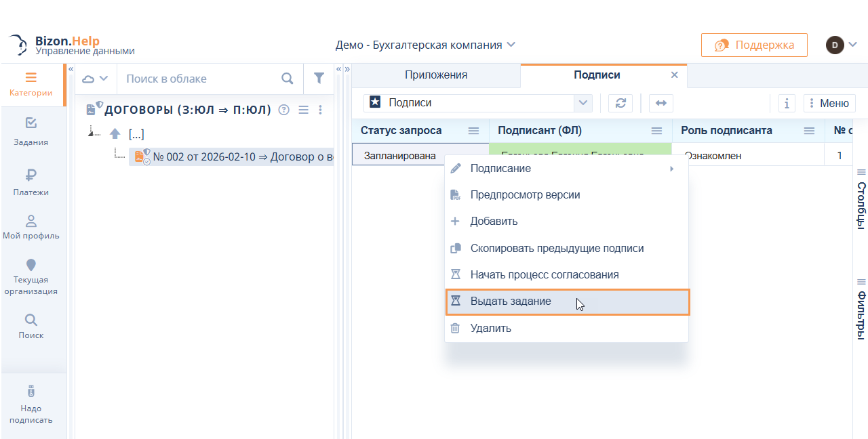The height and width of the screenshot is (439, 868).
Task: Choose Удалить in the context menu
Action: [490, 329]
